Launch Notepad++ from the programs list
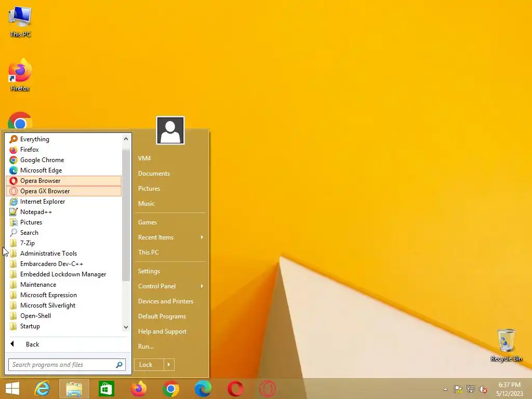Screen dimensions: 532x399 [x=63, y=212]
